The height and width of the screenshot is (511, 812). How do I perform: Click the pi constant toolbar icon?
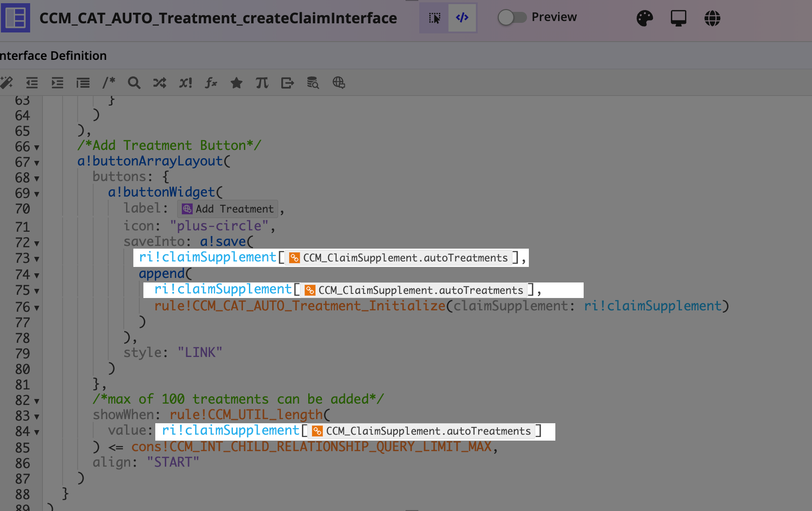pos(262,83)
